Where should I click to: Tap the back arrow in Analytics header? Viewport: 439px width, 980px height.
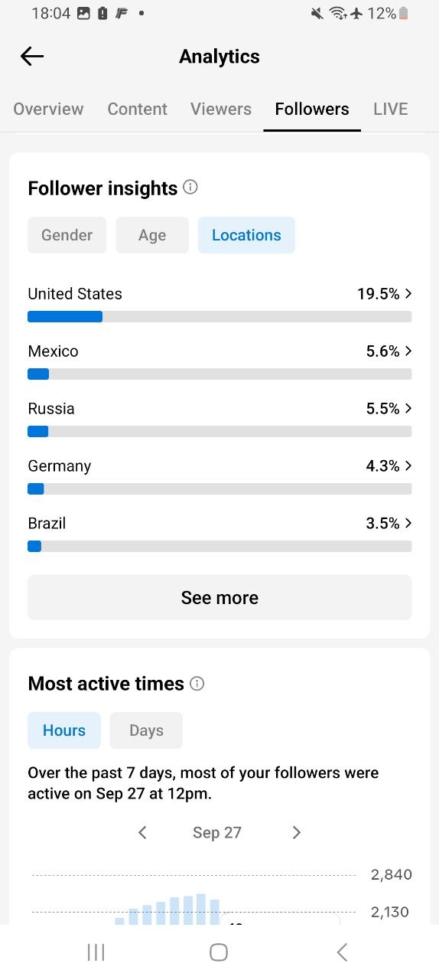[x=32, y=56]
